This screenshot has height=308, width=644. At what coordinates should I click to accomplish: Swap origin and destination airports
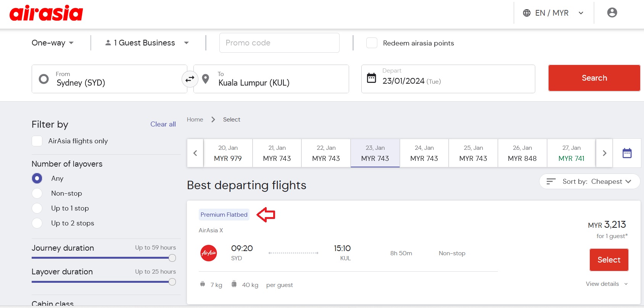pos(190,79)
